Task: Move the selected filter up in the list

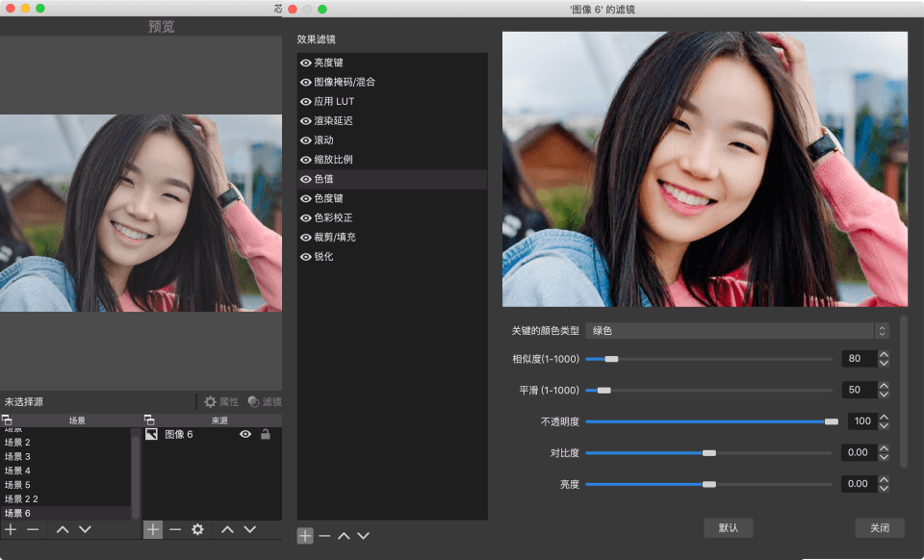Action: 344,536
